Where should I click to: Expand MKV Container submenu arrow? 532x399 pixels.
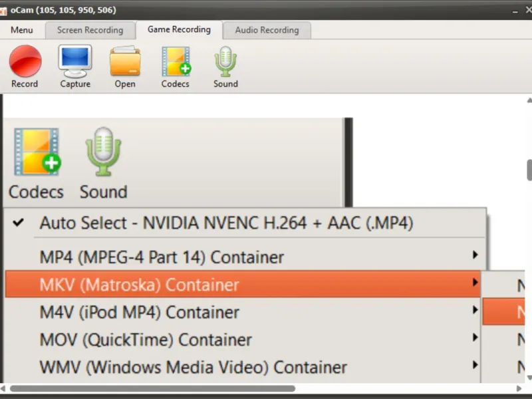pyautogui.click(x=475, y=282)
